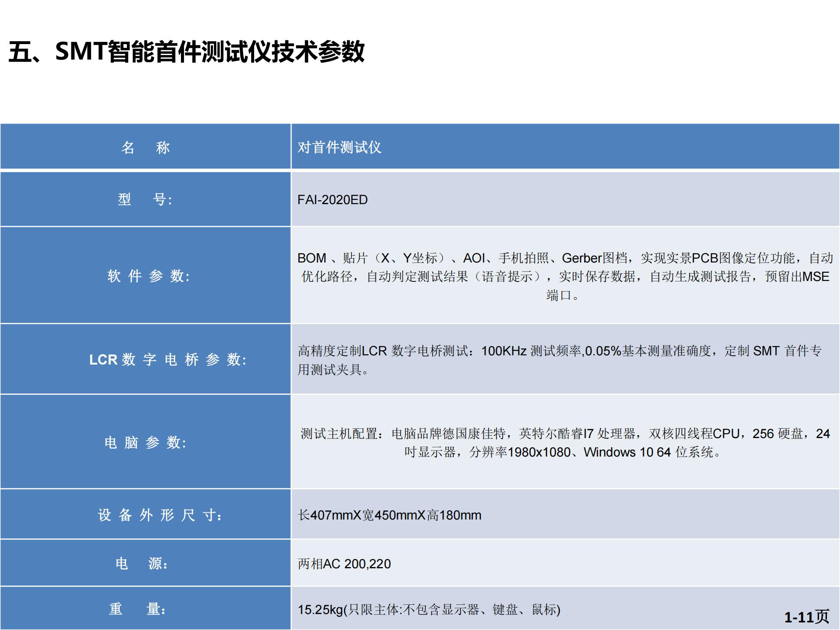The height and width of the screenshot is (630, 840).
Task: Click the FAI-2020ED model number text
Action: [332, 200]
